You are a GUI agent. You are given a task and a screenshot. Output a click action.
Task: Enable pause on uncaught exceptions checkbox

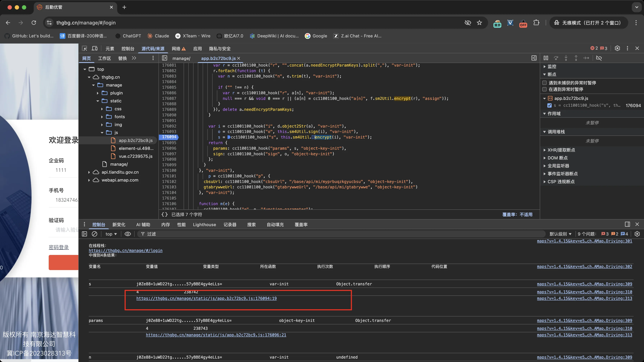pyautogui.click(x=544, y=83)
